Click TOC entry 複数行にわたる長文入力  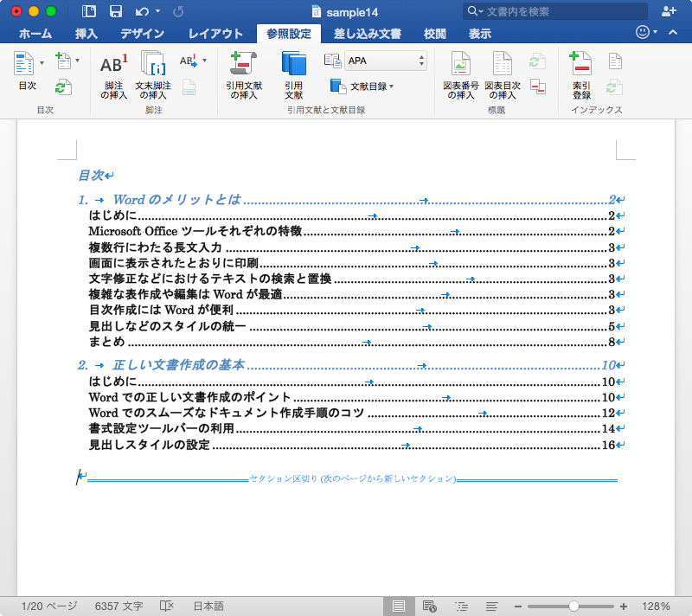tap(356, 247)
